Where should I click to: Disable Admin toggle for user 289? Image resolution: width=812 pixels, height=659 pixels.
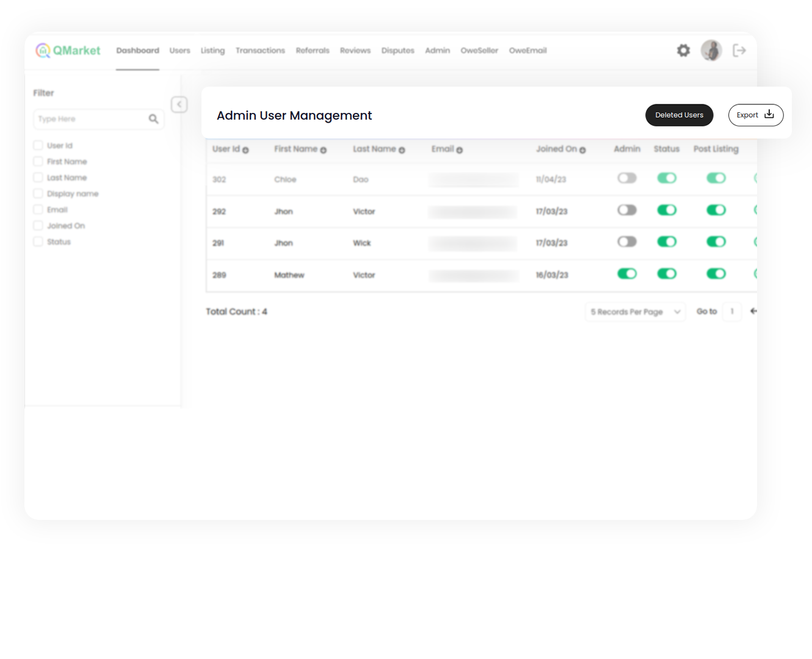click(627, 273)
